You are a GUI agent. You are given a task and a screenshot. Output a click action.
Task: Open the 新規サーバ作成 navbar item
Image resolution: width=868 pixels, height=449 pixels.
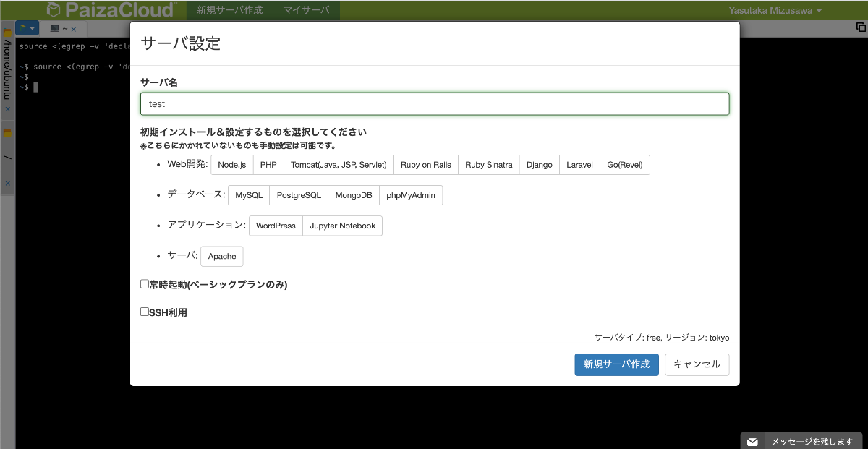[x=229, y=10]
